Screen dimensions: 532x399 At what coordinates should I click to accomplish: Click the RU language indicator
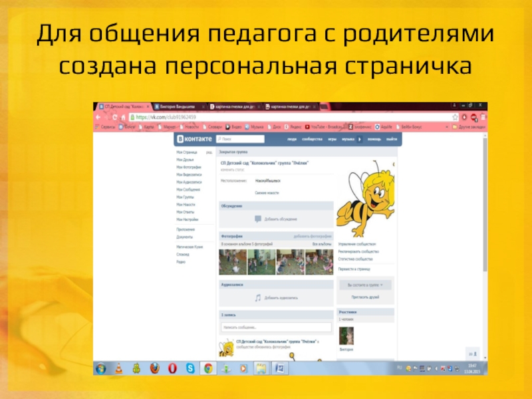400,368
